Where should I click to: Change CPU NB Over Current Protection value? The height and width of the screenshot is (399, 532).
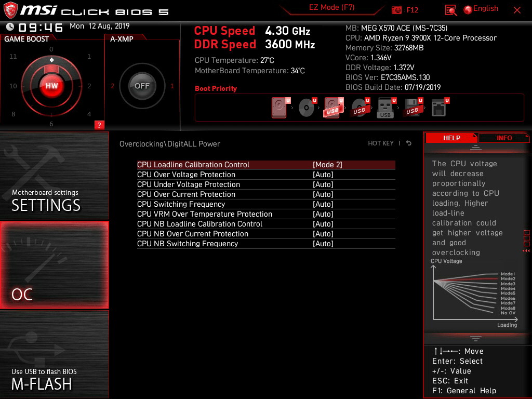pyautogui.click(x=323, y=233)
